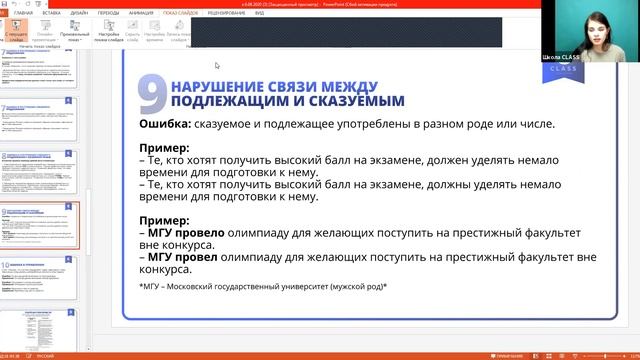Click the online presentation button
Viewport: 640px width, 360px height.
coord(45,31)
